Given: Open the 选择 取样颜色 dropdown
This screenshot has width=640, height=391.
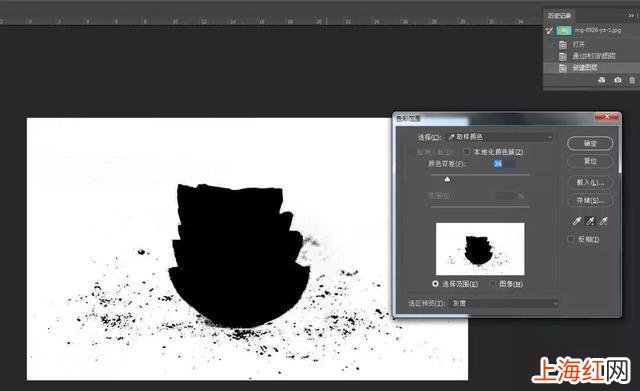Looking at the screenshot, I should (500, 137).
